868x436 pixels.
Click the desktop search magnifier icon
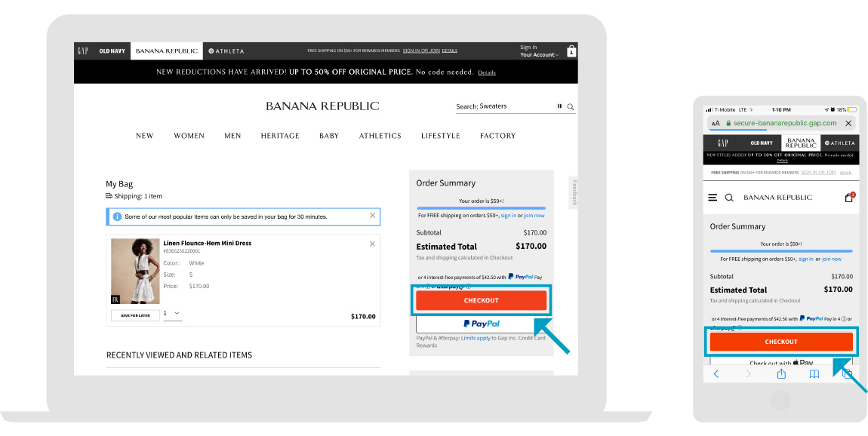pyautogui.click(x=571, y=107)
